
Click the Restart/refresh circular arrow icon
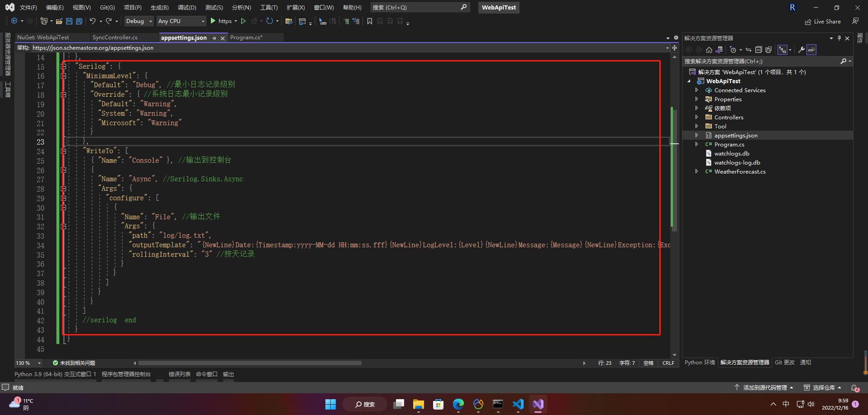[x=270, y=21]
